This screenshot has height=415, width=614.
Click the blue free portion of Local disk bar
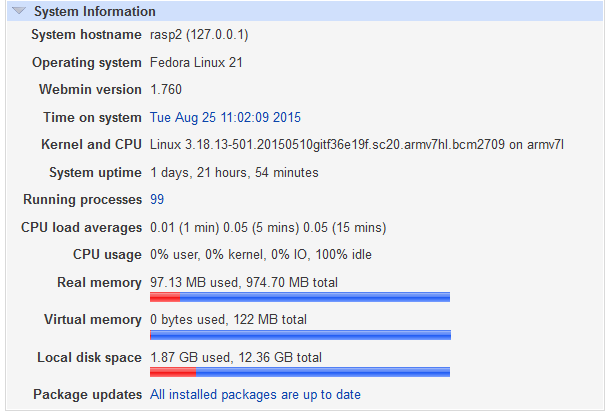(x=320, y=371)
